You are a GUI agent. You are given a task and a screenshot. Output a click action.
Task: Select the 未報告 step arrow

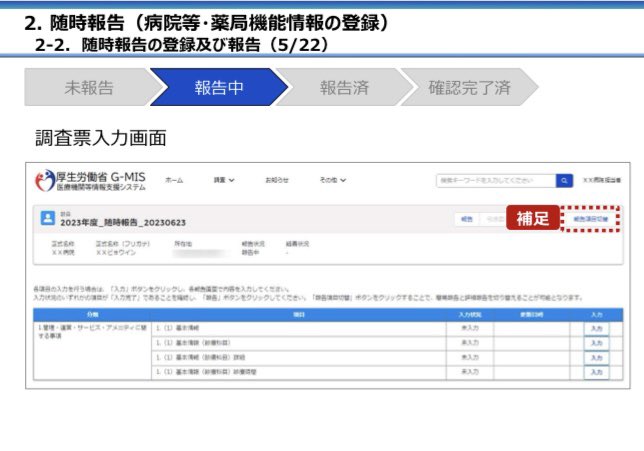[x=89, y=87]
